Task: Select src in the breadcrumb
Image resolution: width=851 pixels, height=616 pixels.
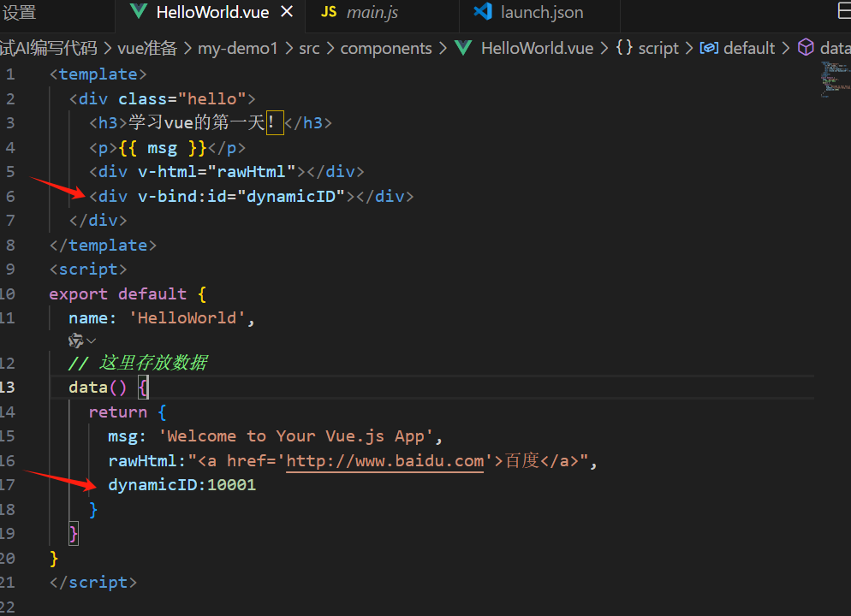Action: [309, 48]
